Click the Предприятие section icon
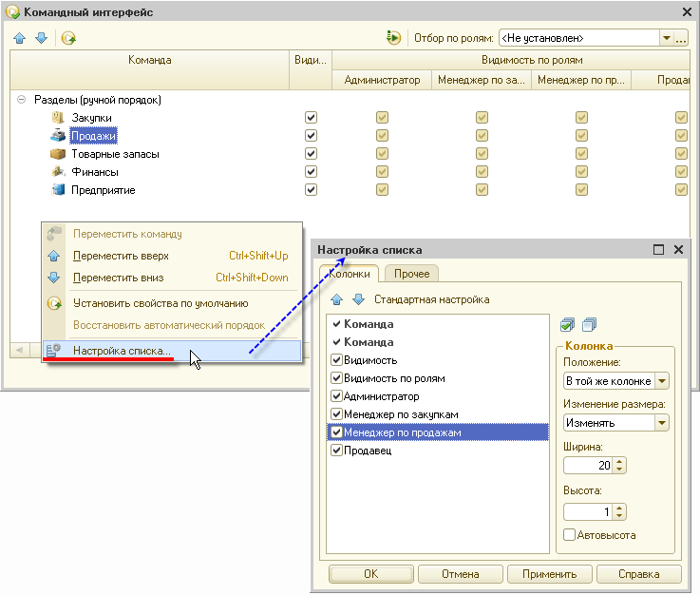The image size is (700, 595). tap(58, 189)
